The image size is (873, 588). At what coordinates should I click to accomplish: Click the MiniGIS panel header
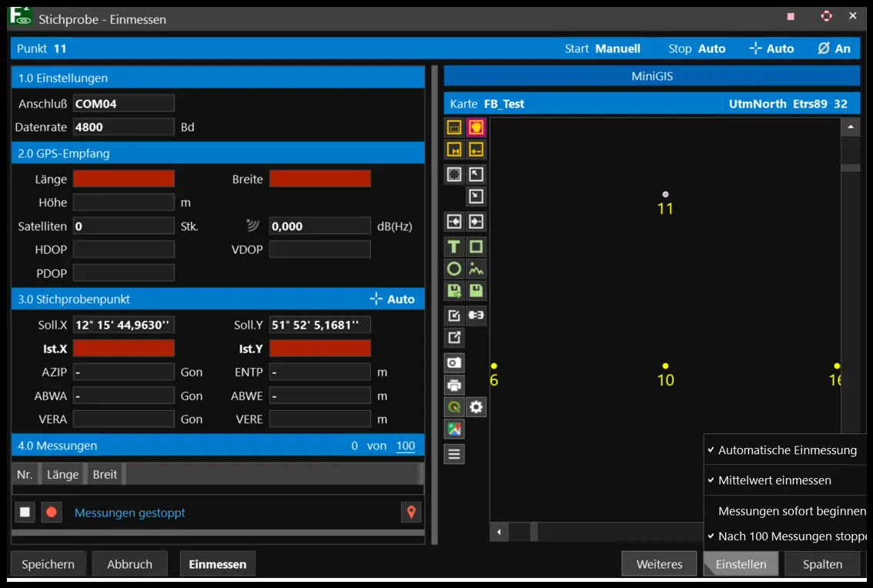651,76
